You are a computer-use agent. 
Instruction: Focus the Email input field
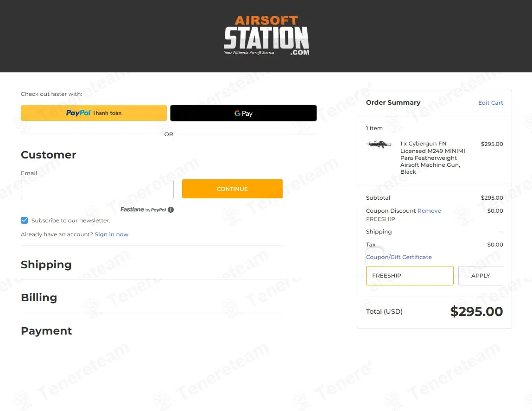97,190
